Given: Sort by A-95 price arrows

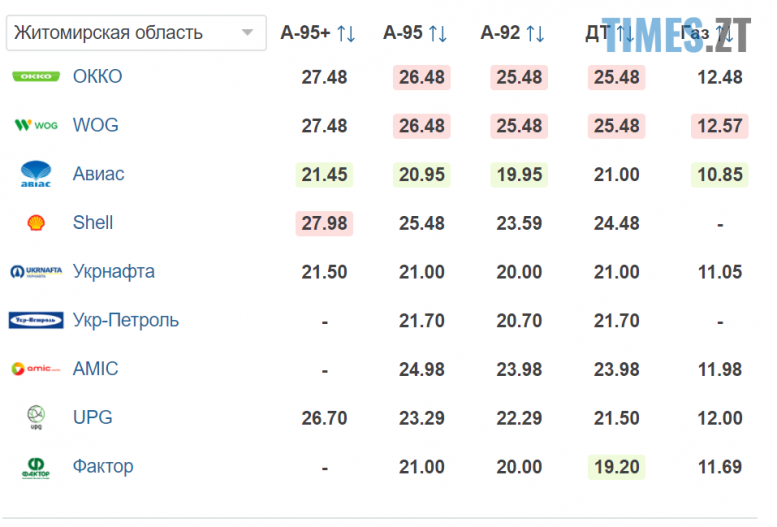Looking at the screenshot, I should (438, 33).
